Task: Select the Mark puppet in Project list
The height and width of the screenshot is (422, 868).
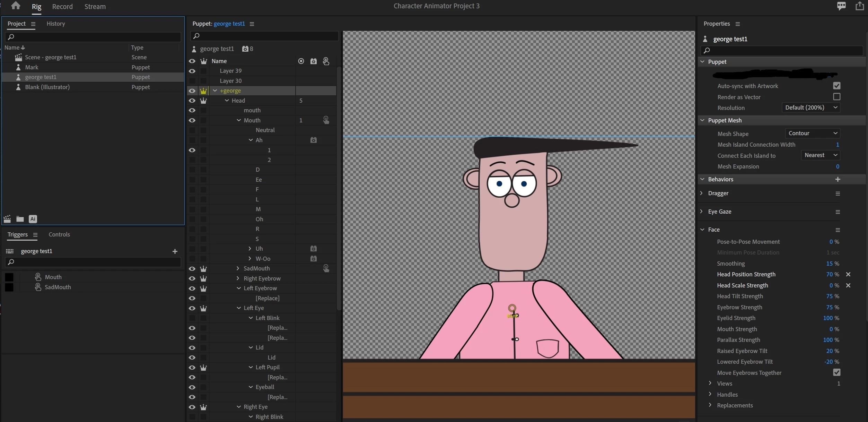Action: 32,67
